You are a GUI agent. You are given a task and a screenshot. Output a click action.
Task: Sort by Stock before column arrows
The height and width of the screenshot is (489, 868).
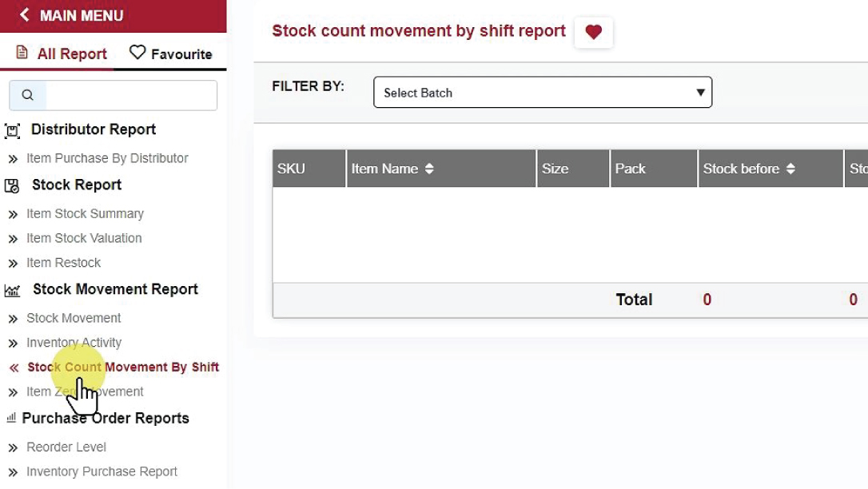click(790, 169)
